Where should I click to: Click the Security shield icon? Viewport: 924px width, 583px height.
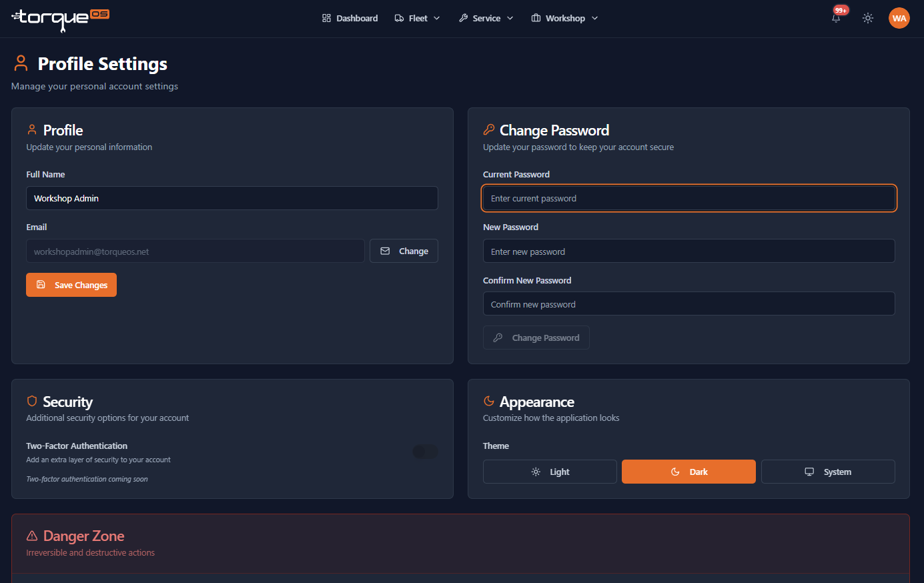(x=31, y=401)
